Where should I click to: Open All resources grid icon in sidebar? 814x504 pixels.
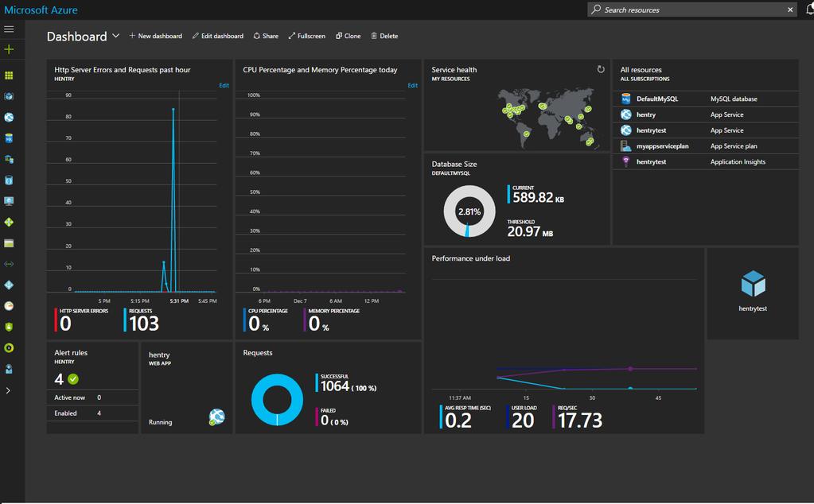(x=9, y=76)
